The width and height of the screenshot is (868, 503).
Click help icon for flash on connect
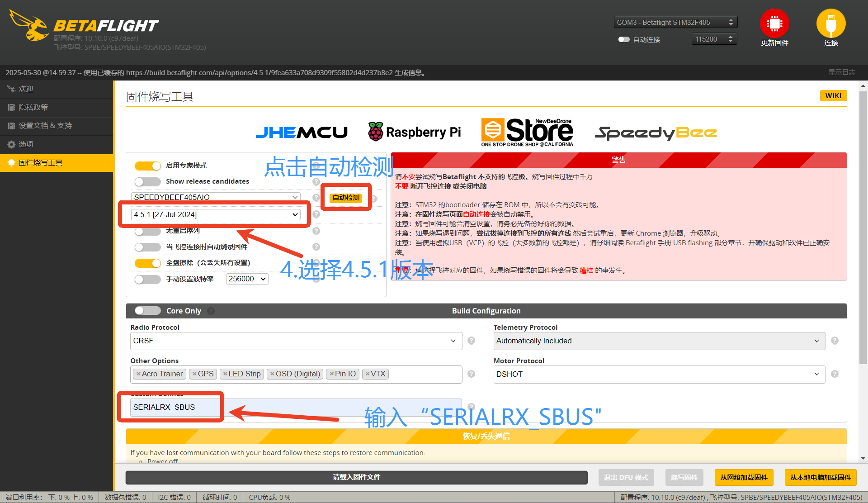coord(316,247)
